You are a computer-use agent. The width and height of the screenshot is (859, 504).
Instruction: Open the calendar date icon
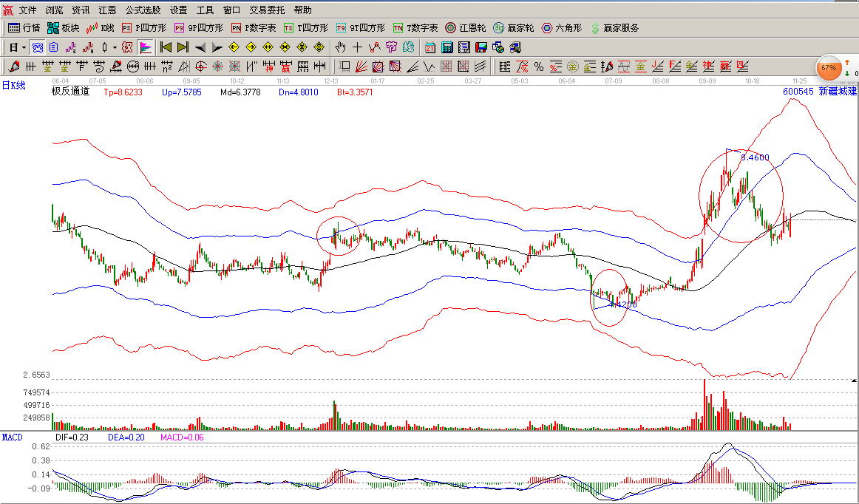click(430, 47)
